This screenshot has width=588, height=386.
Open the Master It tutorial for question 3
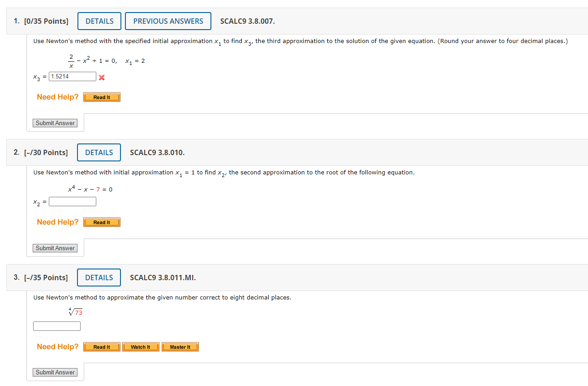(x=180, y=347)
